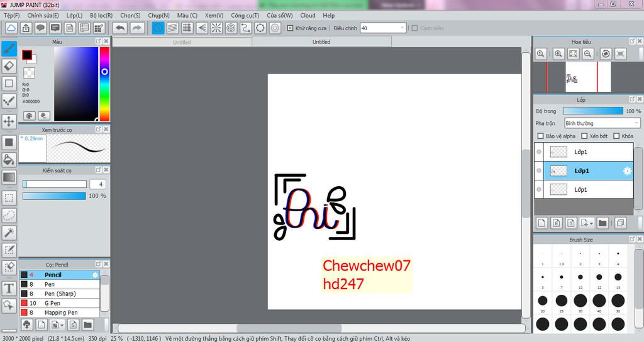Enable the concentric circle snap guide
This screenshot has width=644, height=342.
tap(231, 28)
